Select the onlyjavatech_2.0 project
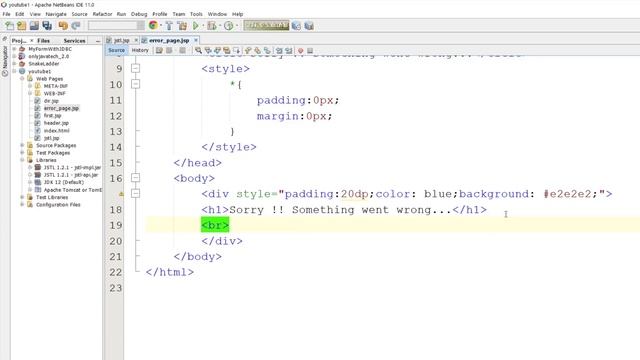Screen dimensions: 640x360 (x=48, y=56)
